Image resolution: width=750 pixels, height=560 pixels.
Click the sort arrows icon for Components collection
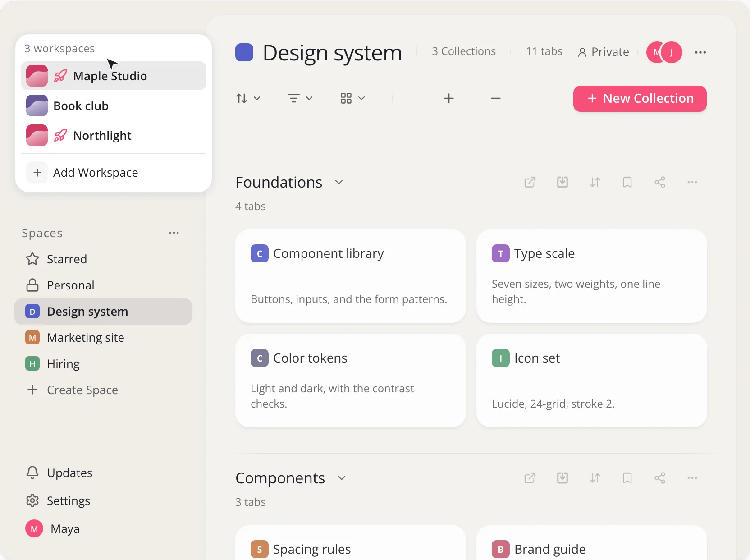coord(595,478)
